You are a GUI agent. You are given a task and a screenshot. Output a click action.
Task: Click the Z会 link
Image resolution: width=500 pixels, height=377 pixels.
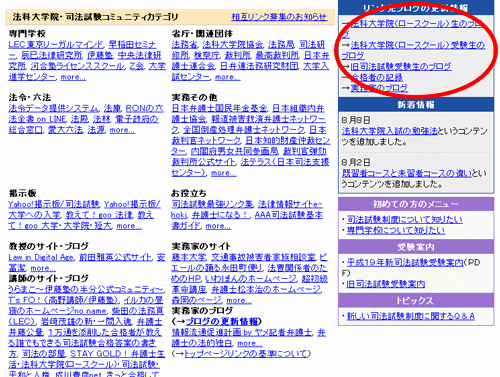point(136,66)
